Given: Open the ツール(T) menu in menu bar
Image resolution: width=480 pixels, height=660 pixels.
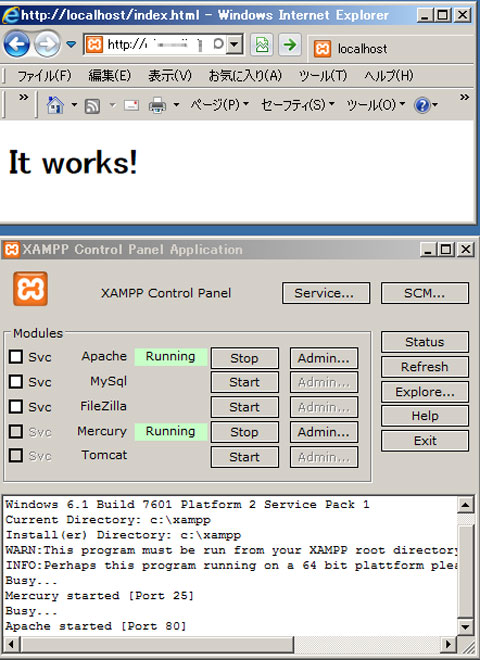Looking at the screenshot, I should 323,76.
